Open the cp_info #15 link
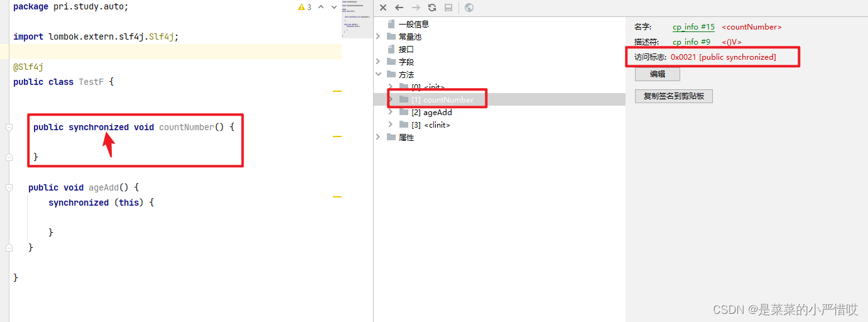This screenshot has width=868, height=322. 693,27
